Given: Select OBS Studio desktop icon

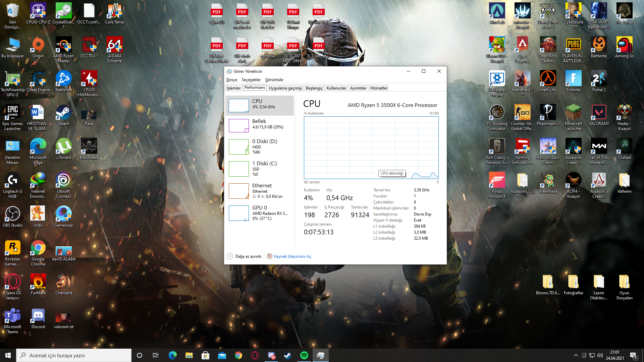Looking at the screenshot, I should pos(13,217).
